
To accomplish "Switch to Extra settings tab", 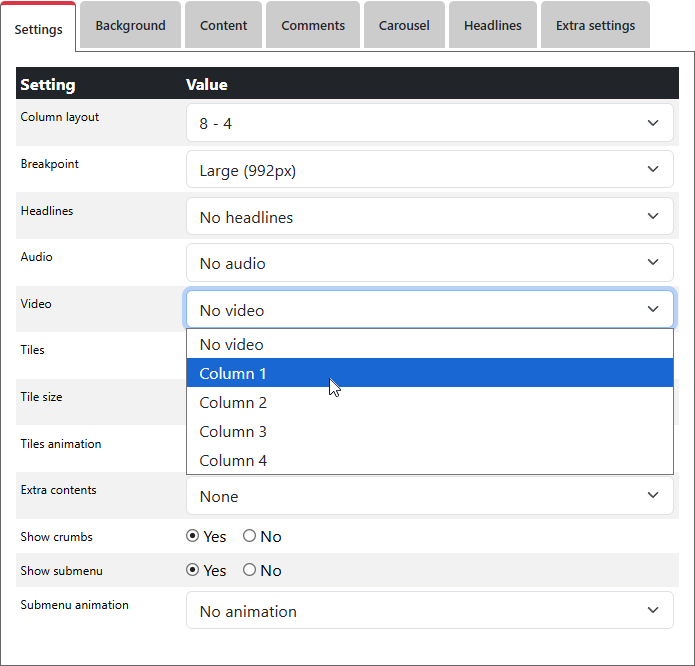I will (x=595, y=26).
